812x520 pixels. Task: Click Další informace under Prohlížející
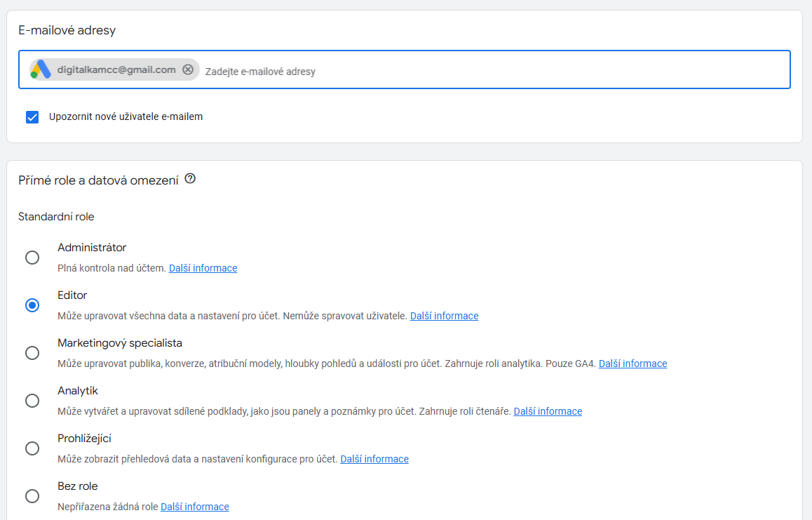click(x=374, y=458)
